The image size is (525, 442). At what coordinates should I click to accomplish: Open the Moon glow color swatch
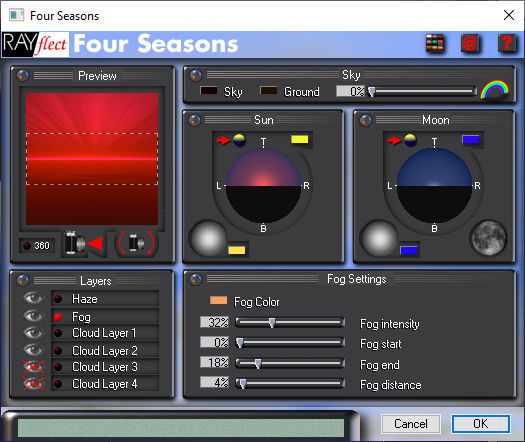point(409,250)
